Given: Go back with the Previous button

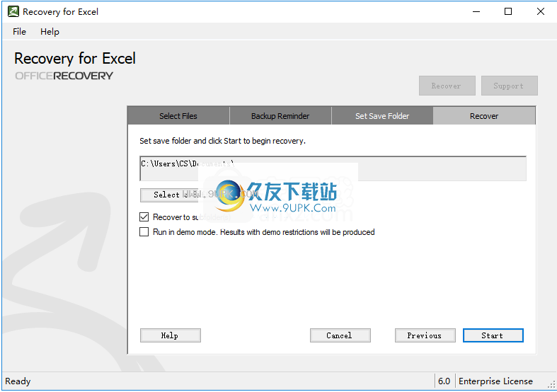Looking at the screenshot, I should (425, 335).
